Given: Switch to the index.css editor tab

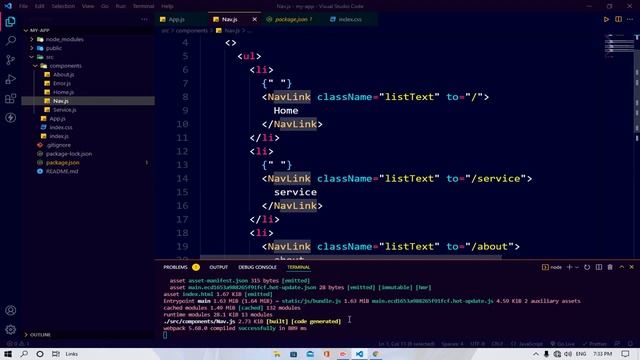Looking at the screenshot, I should tap(350, 19).
